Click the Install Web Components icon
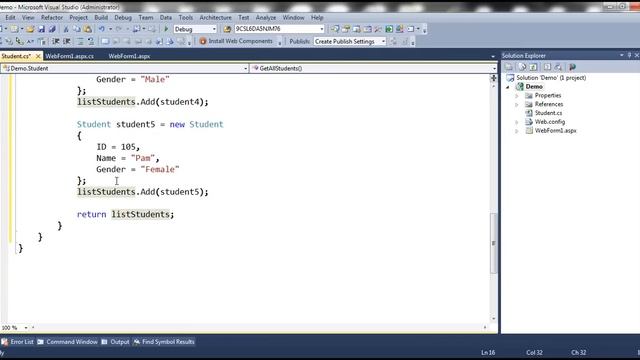640x360 pixels. 203,41
